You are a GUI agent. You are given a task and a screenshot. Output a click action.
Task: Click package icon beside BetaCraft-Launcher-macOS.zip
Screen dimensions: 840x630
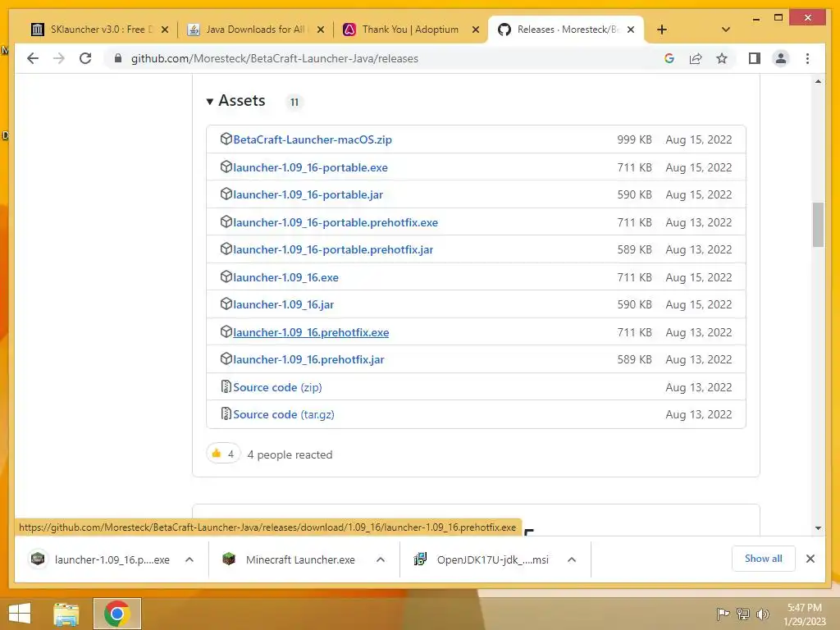click(x=226, y=139)
